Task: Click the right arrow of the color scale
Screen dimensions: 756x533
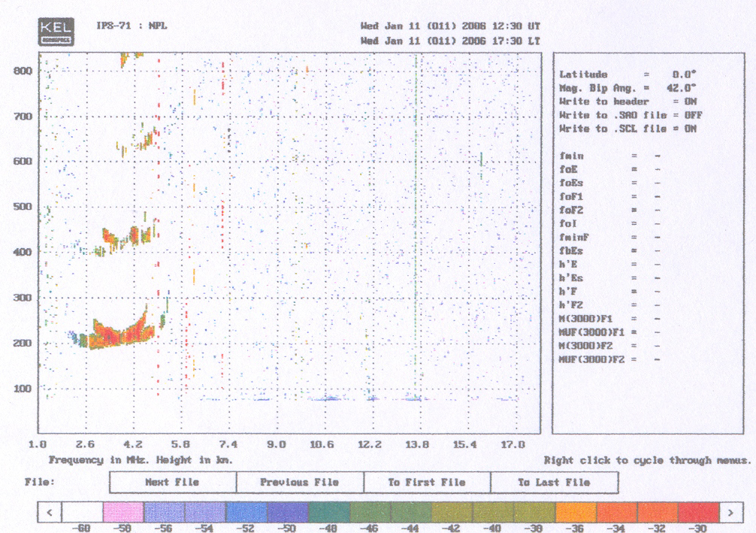Action: (x=729, y=513)
